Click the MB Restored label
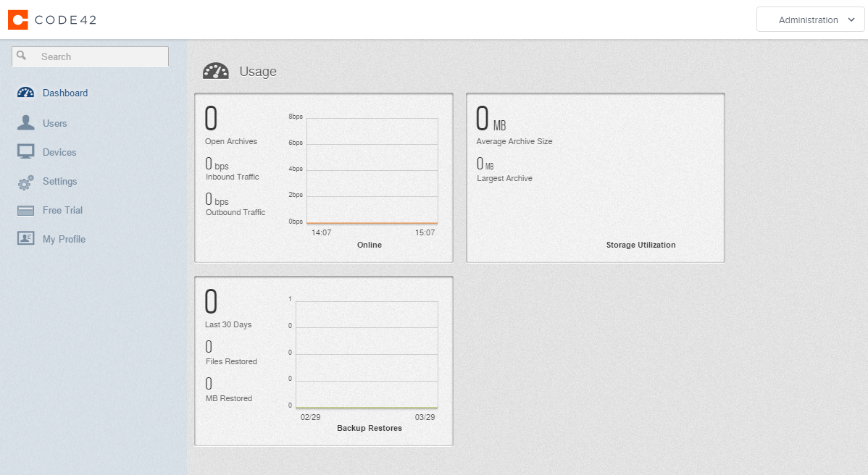This screenshot has height=475, width=868. click(229, 399)
